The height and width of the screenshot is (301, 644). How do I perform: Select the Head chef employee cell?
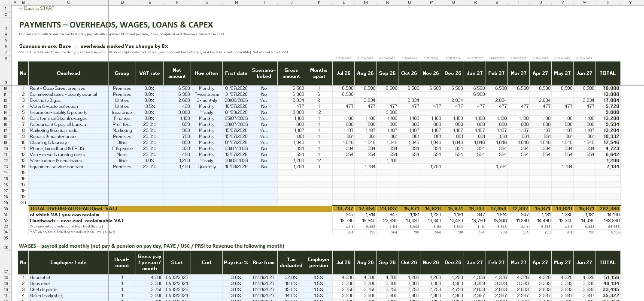coord(68,277)
